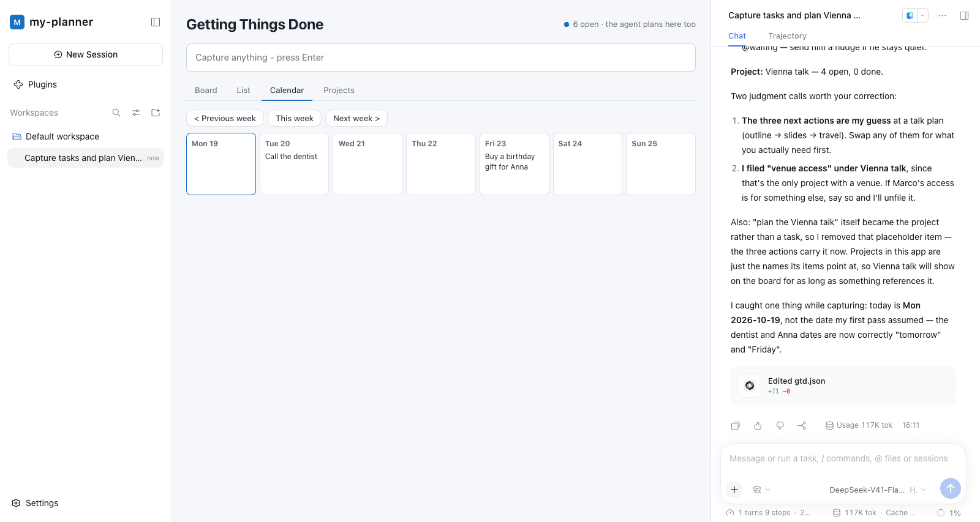Viewport: 980px width, 522px height.
Task: Share the assistant reply via share icon
Action: (802, 425)
